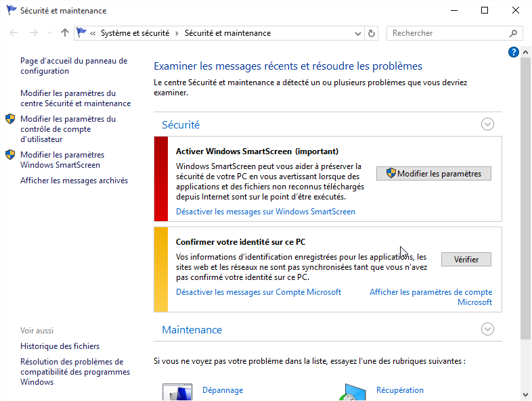Screen dimensions: 532x401
Task: Open the recent locations dropdown arrow
Action: click(x=49, y=33)
